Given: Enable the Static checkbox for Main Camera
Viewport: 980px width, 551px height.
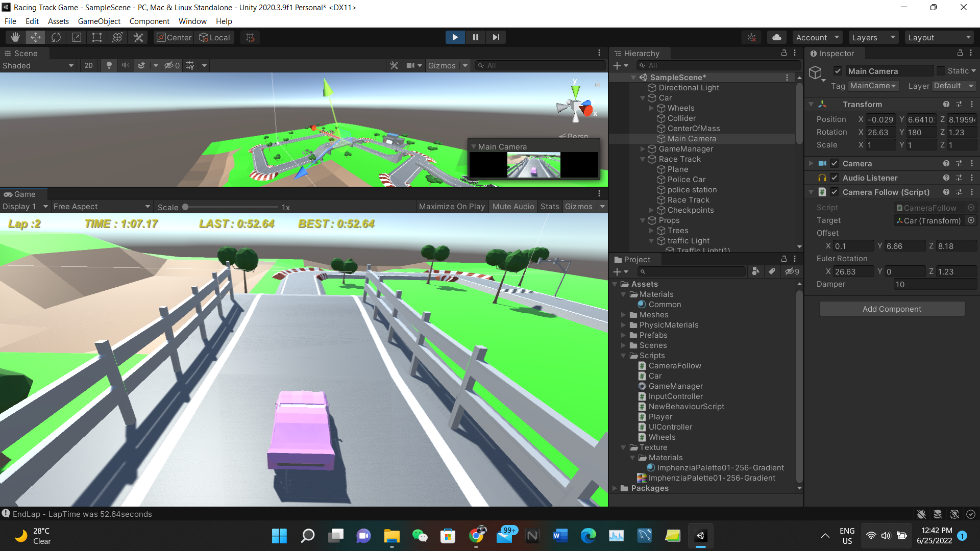Looking at the screenshot, I should tap(941, 70).
